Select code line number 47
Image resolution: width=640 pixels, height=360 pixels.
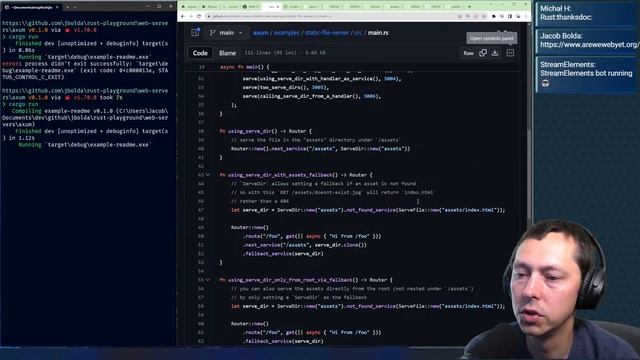[201, 210]
